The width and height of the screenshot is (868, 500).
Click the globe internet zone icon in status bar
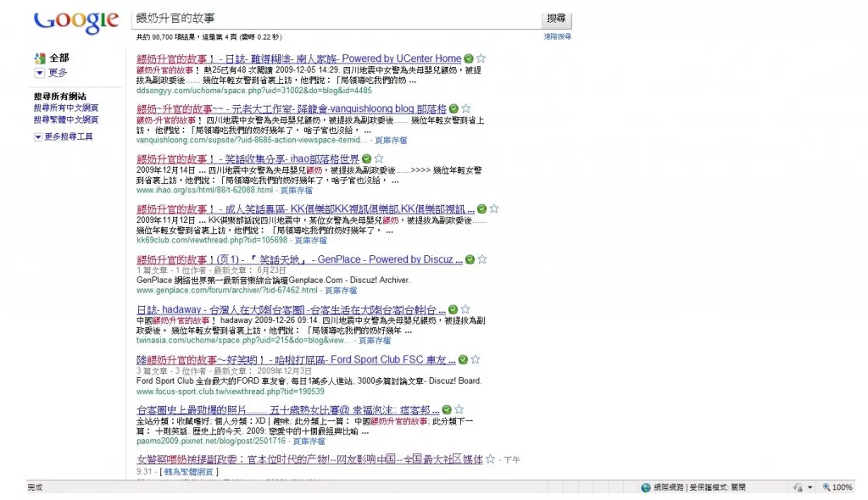(x=645, y=487)
